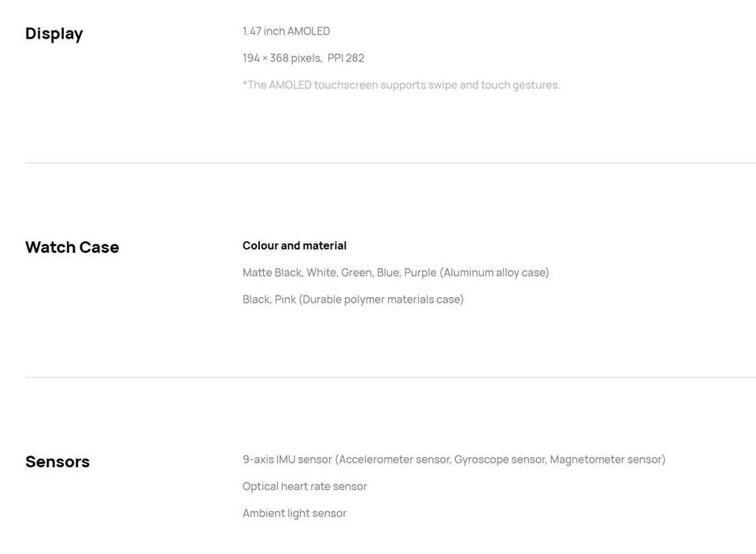Click the Display section heading

point(54,33)
